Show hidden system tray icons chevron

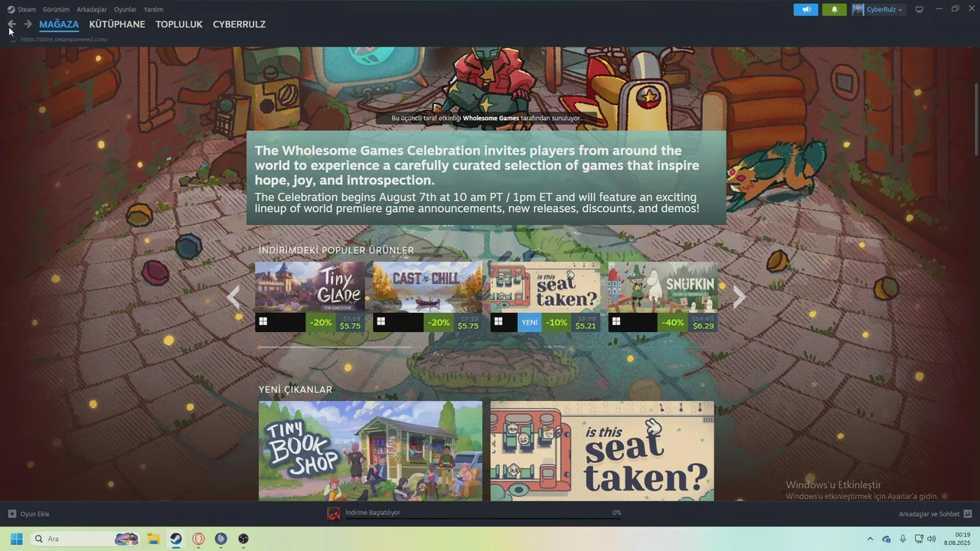click(870, 539)
